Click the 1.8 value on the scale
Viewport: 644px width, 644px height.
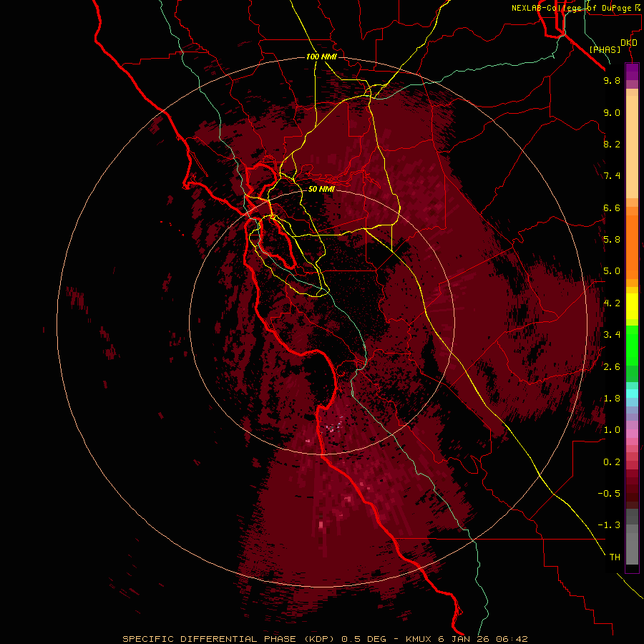coord(612,399)
